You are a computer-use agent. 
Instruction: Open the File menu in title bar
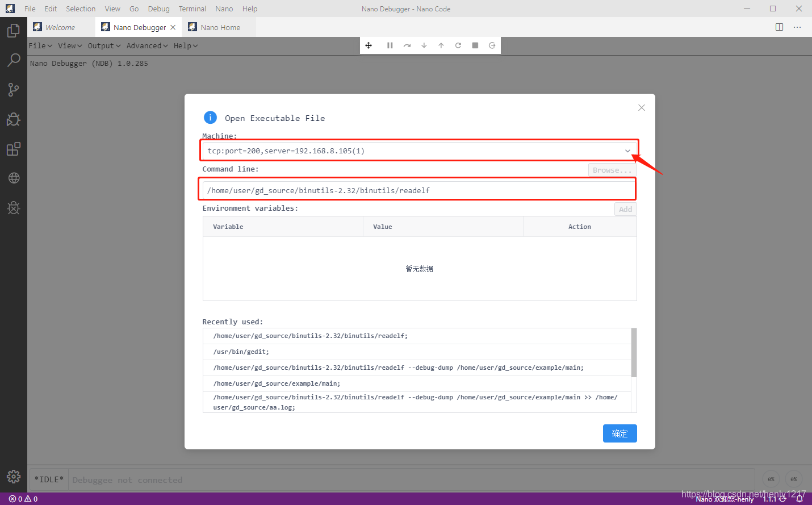click(x=30, y=9)
